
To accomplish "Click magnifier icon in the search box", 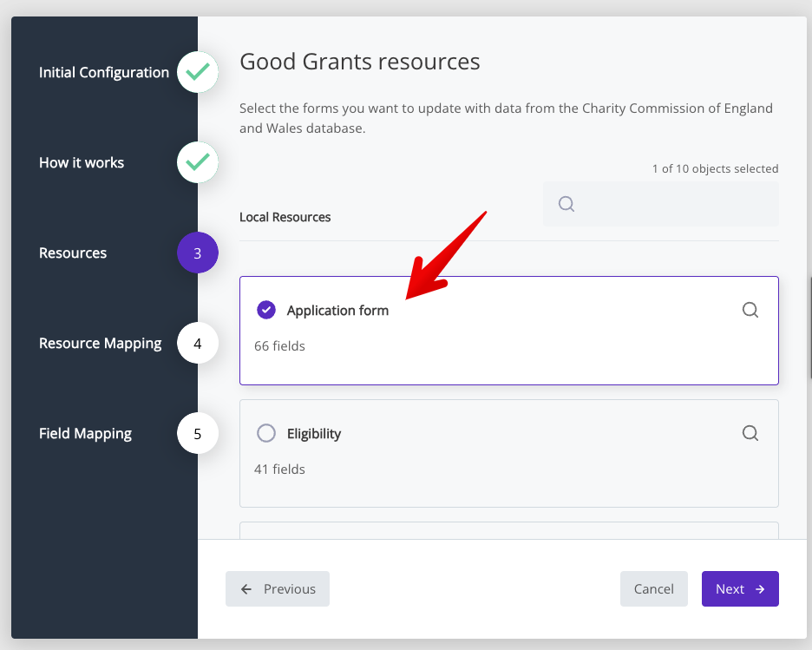I will pos(566,204).
